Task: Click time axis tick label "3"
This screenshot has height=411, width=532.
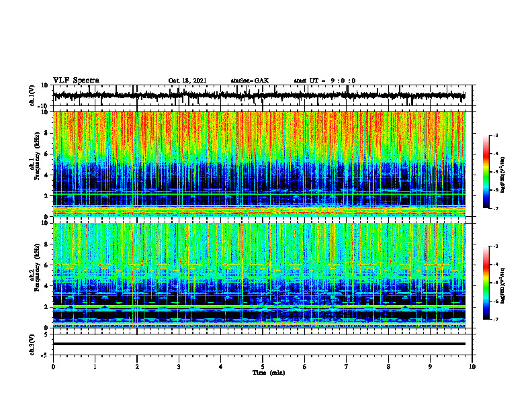Action: coord(179,367)
